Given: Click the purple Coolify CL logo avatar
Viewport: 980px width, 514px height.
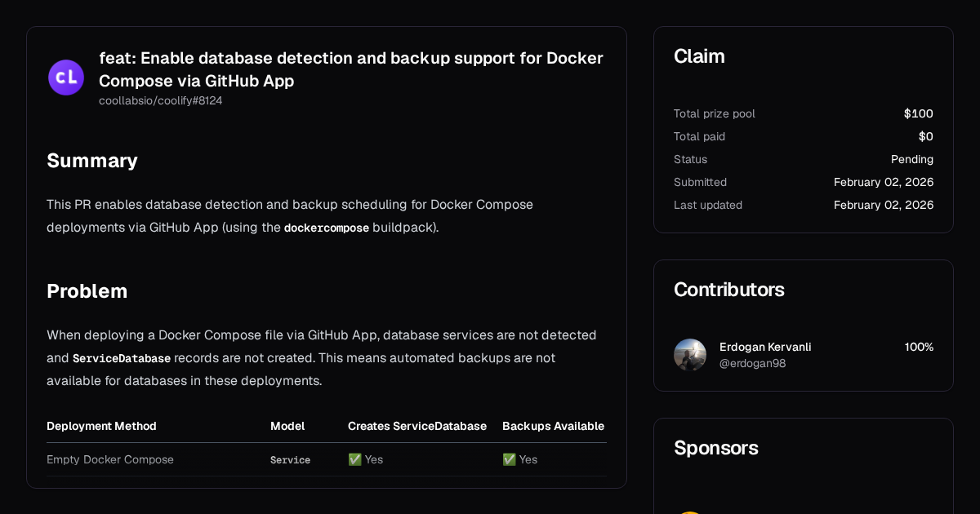Looking at the screenshot, I should click(x=66, y=78).
